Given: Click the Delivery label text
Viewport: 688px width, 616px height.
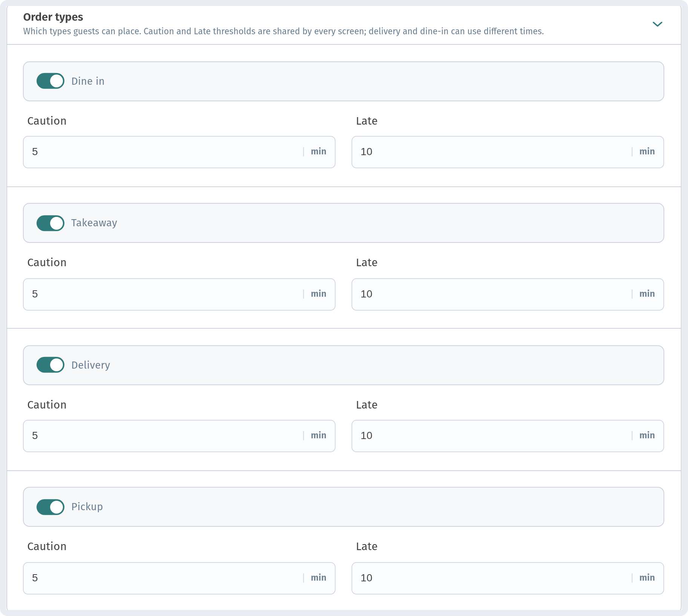Looking at the screenshot, I should click(x=91, y=365).
